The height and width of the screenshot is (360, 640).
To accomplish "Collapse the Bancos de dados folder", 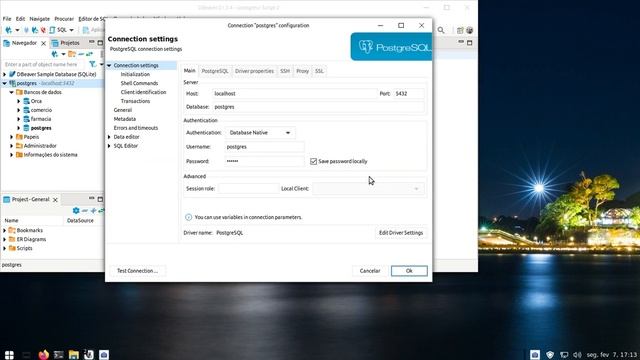I will 12,92.
